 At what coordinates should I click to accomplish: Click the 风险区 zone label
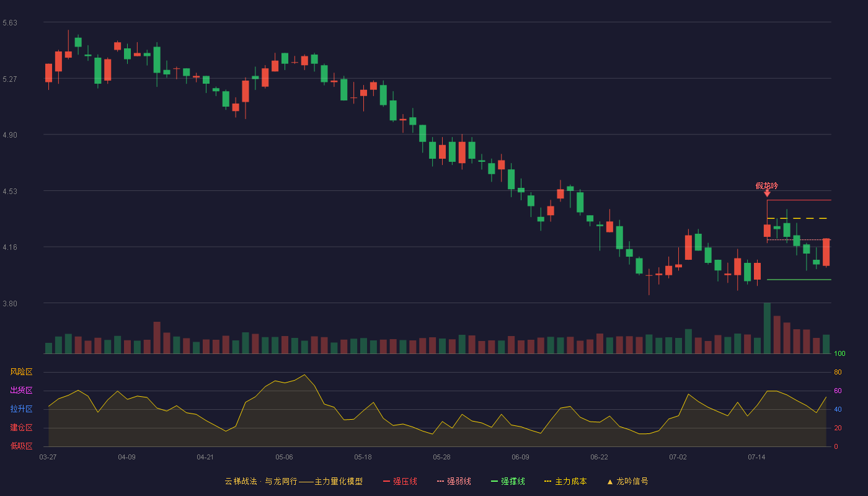pos(21,372)
